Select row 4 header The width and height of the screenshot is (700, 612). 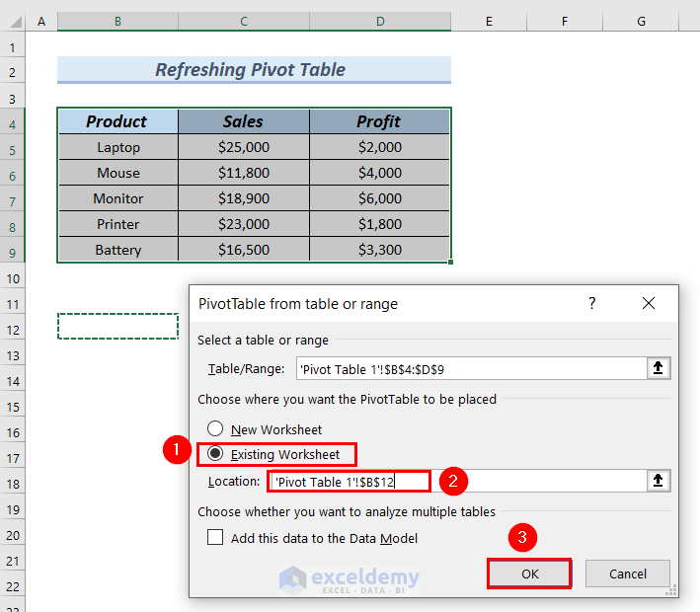[13, 122]
